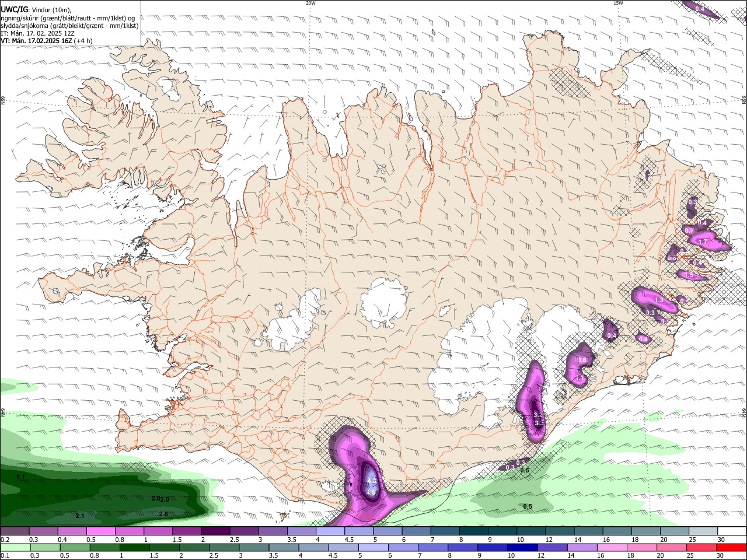747x560 pixels.
Task: Click the lower legend swatch starting at 0.5
Action: pos(75,548)
